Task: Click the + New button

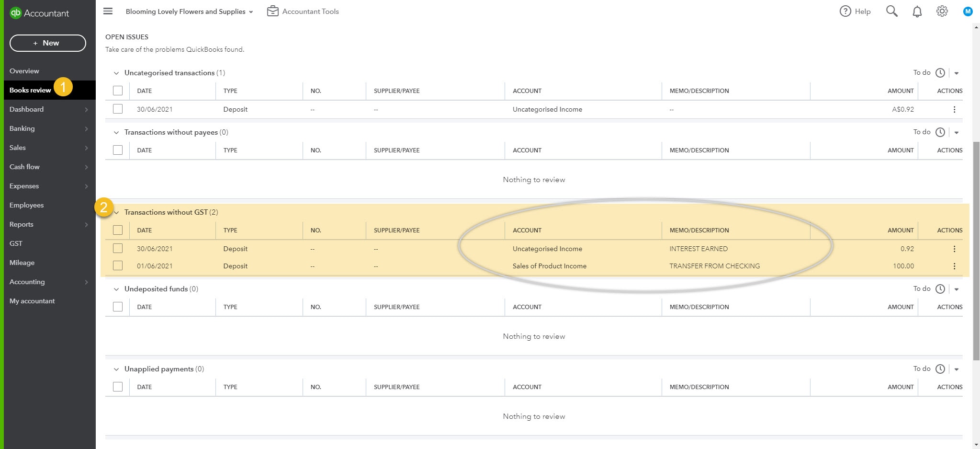Action: (47, 43)
